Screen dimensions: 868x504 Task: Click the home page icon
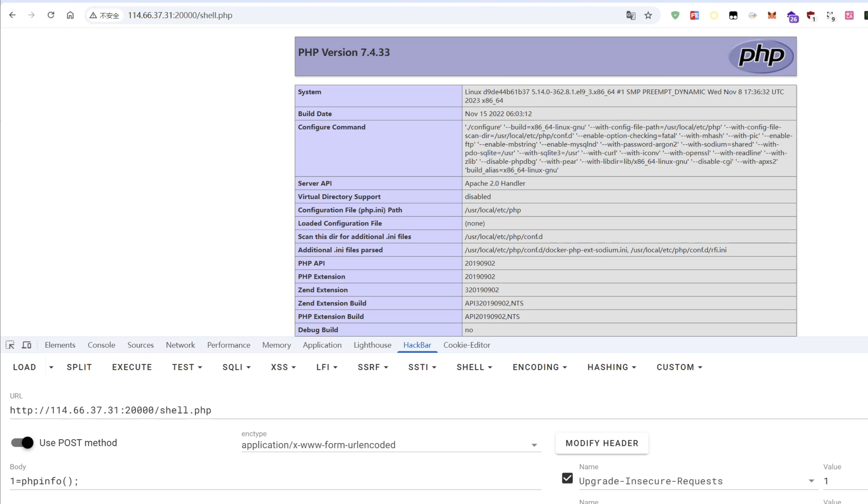pos(70,15)
